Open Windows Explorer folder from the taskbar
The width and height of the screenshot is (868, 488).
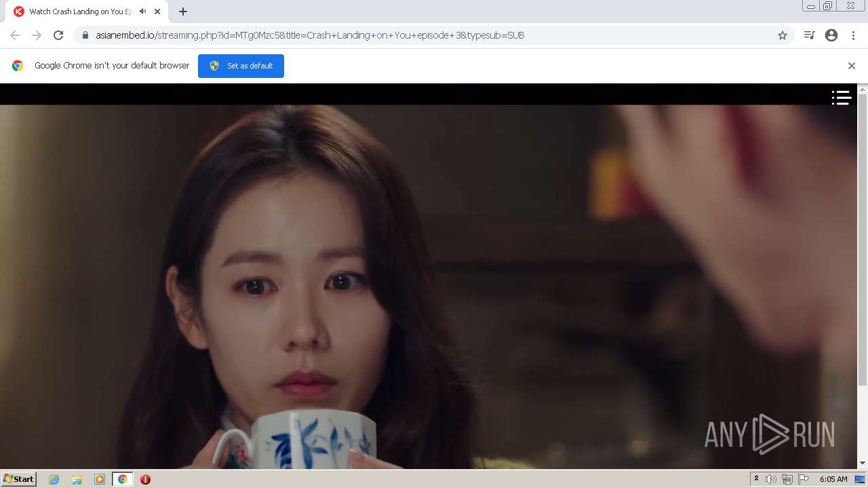click(x=77, y=479)
